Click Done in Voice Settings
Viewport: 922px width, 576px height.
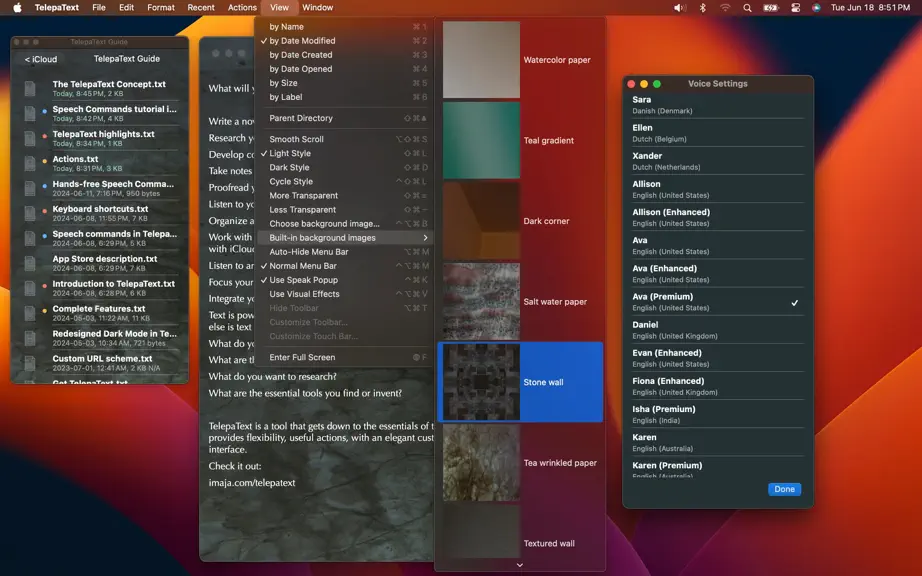coord(784,489)
